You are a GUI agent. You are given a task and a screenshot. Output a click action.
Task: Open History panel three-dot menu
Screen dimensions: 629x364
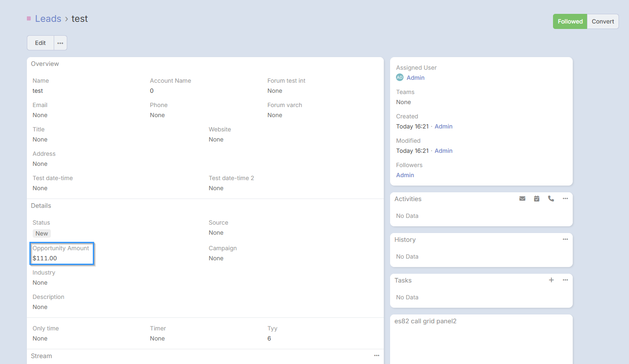point(565,239)
